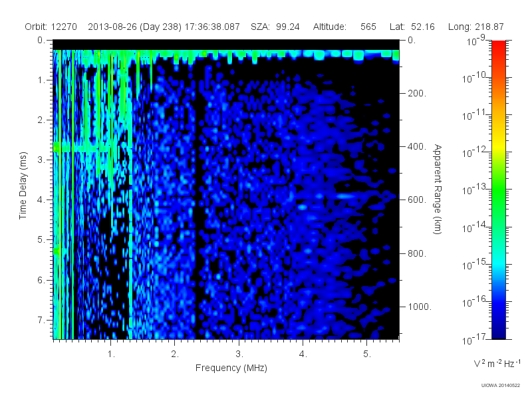Click the '600.' apparent range tick label
Screen dimensions: 532x399
point(417,200)
